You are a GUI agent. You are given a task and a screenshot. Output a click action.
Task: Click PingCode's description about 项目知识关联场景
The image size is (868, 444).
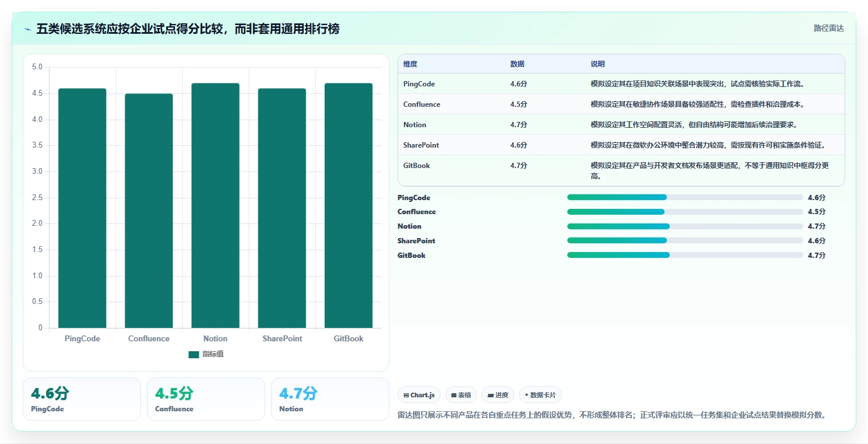point(697,84)
